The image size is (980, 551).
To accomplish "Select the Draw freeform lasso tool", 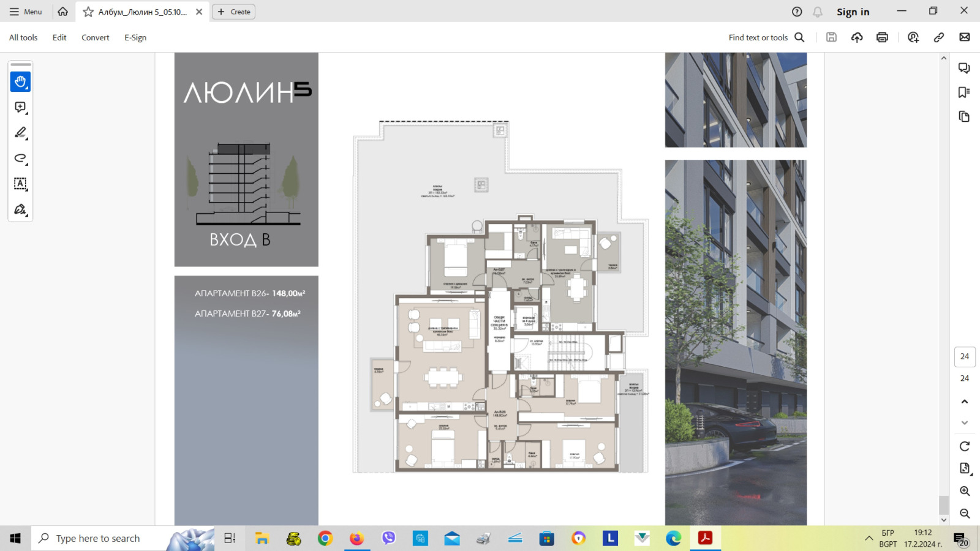I will point(20,159).
